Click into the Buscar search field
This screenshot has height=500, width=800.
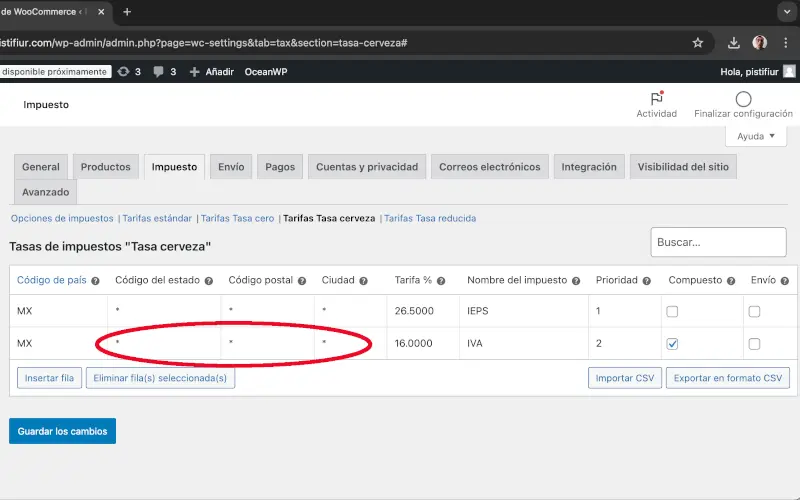click(718, 242)
